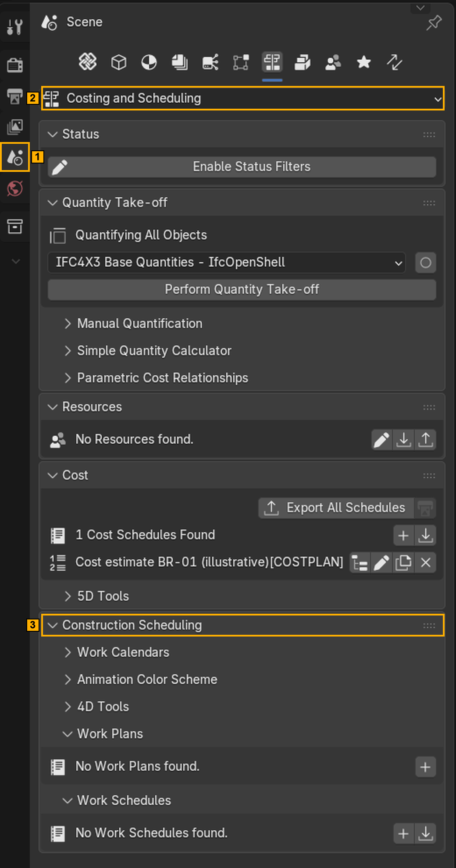This screenshot has width=456, height=868.
Task: Switch to the cube Object Information tab
Action: tap(118, 62)
